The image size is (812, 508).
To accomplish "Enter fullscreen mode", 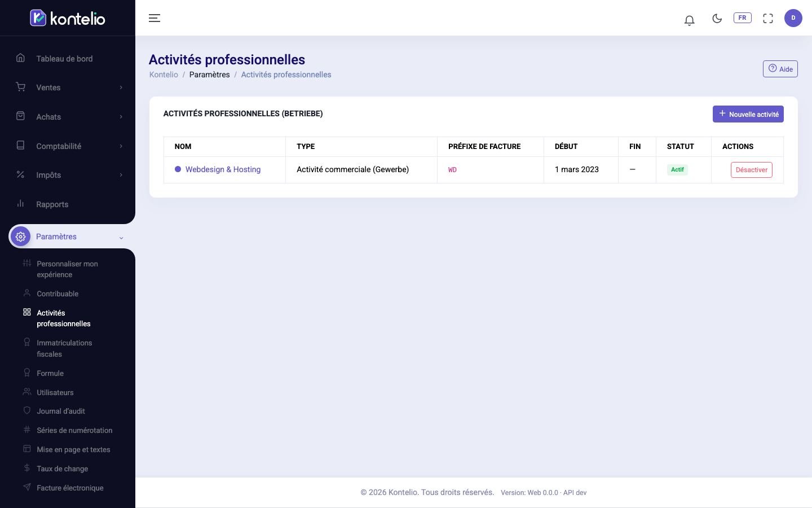I will coord(768,18).
